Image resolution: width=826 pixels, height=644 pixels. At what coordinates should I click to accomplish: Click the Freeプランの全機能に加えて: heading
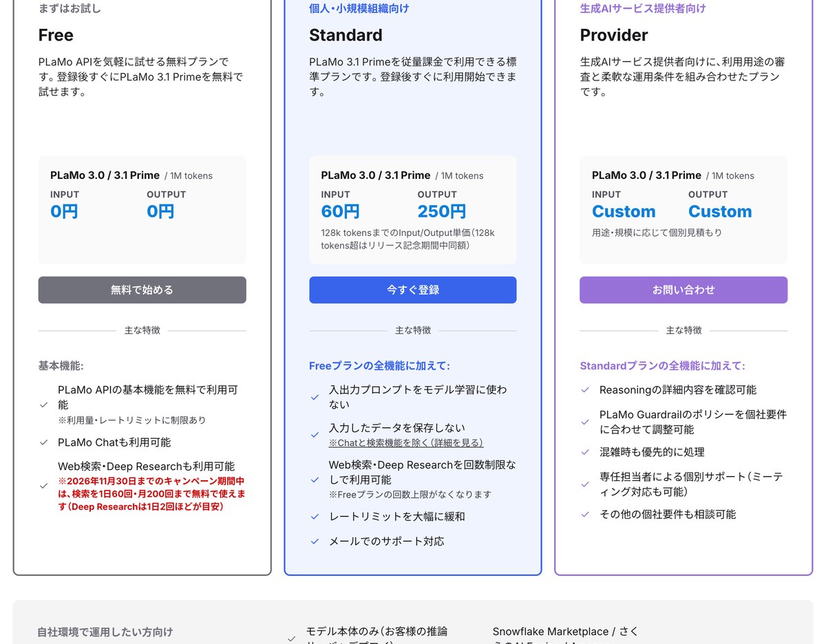379,366
